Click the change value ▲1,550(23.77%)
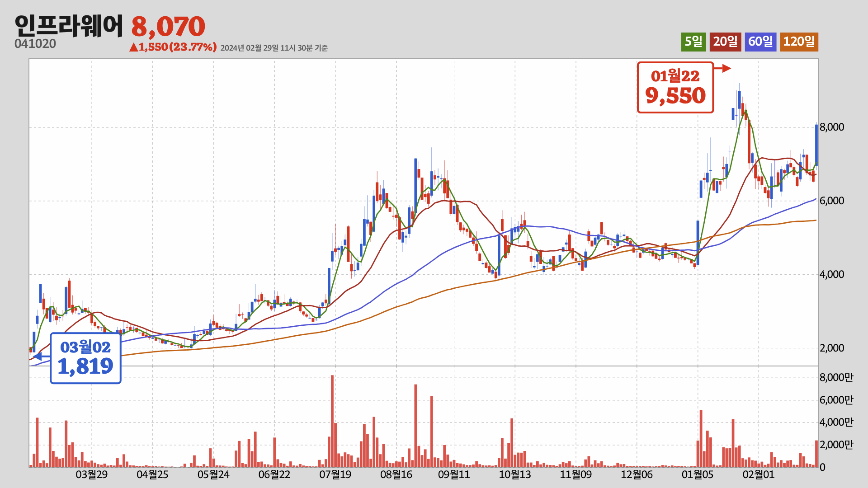The height and width of the screenshot is (488, 868). point(173,47)
